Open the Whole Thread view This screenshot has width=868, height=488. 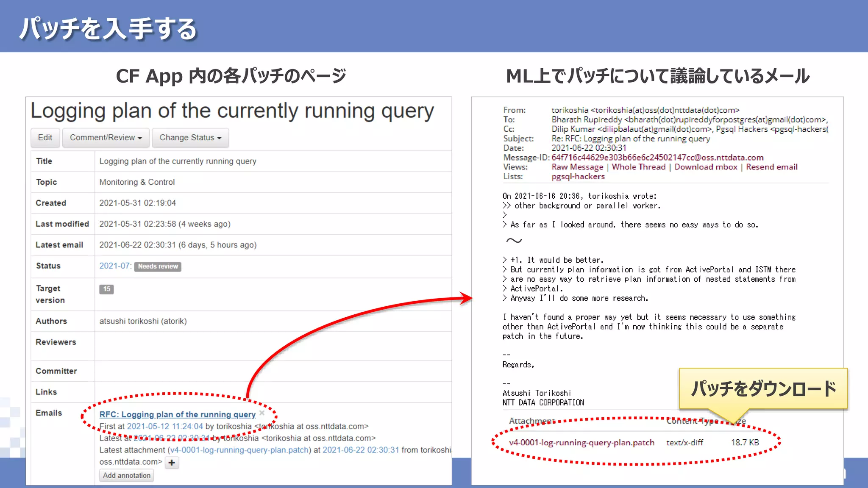(639, 167)
